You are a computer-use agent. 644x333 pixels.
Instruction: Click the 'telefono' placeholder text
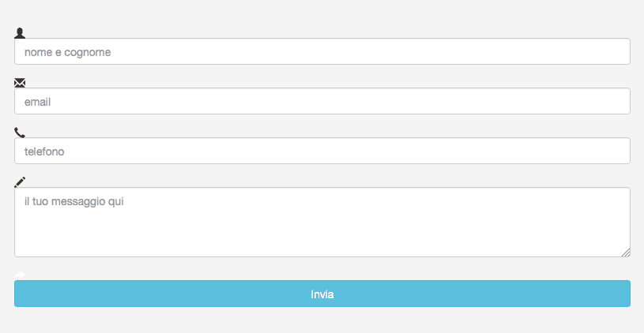[x=44, y=152]
